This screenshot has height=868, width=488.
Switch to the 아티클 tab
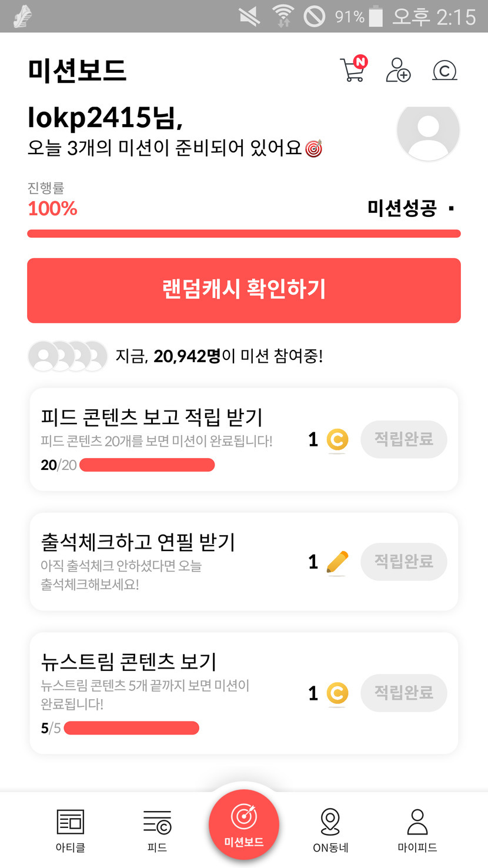click(71, 830)
